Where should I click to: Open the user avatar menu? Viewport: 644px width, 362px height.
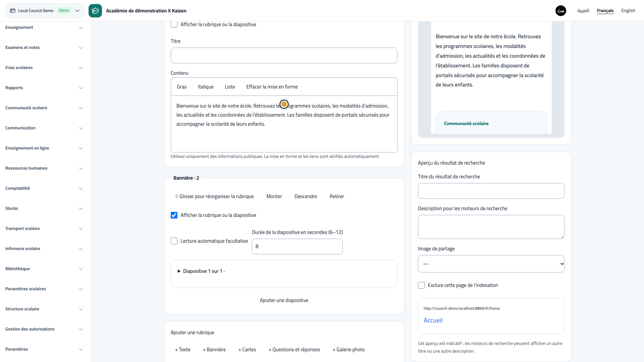pos(560,11)
